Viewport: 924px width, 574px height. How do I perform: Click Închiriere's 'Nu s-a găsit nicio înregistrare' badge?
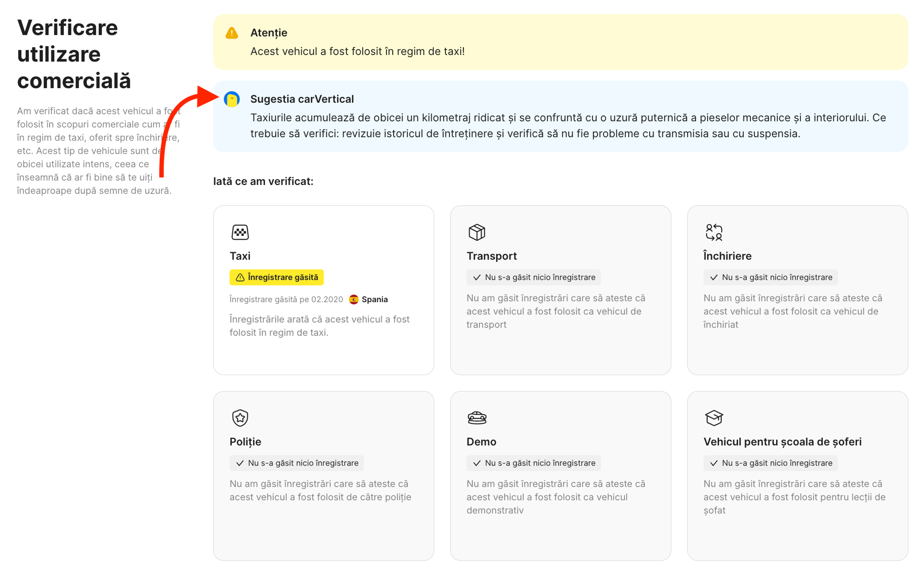[x=770, y=277]
